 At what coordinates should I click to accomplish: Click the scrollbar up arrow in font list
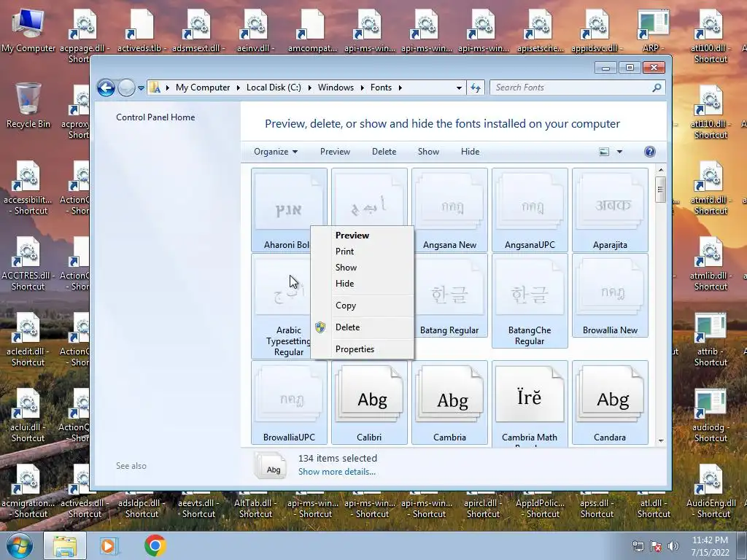[661, 169]
